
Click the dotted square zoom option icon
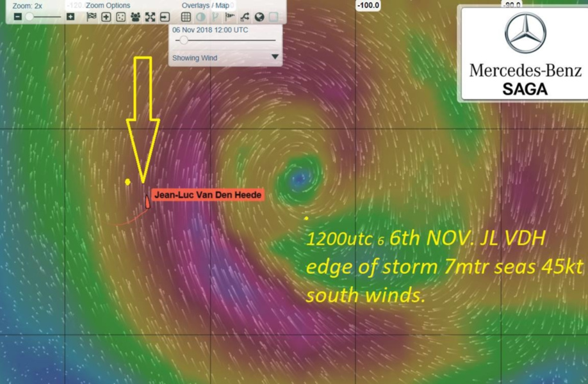(121, 17)
